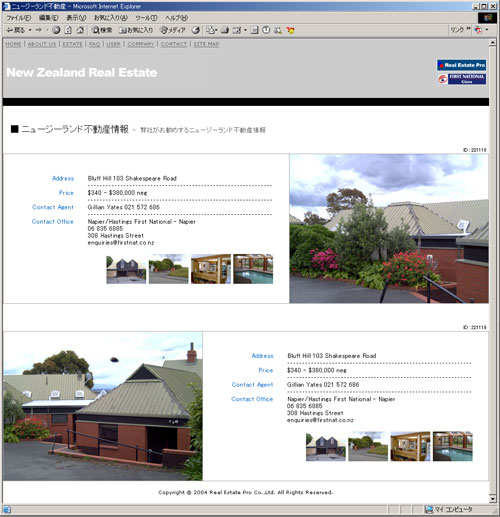Screen dimensions: 500x517
Task: Click second listing's email enquiries@firstnat.co.nz
Action: (x=320, y=420)
